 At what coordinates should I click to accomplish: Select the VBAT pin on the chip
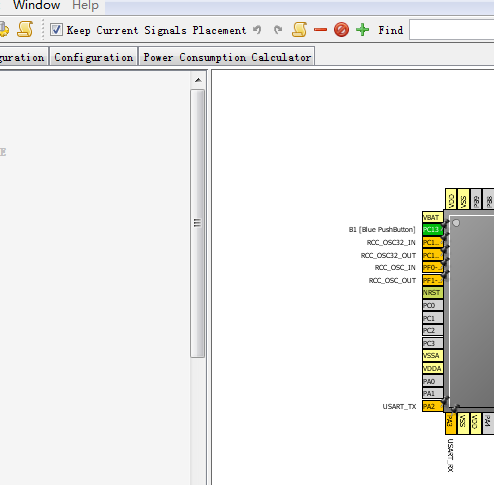(432, 217)
